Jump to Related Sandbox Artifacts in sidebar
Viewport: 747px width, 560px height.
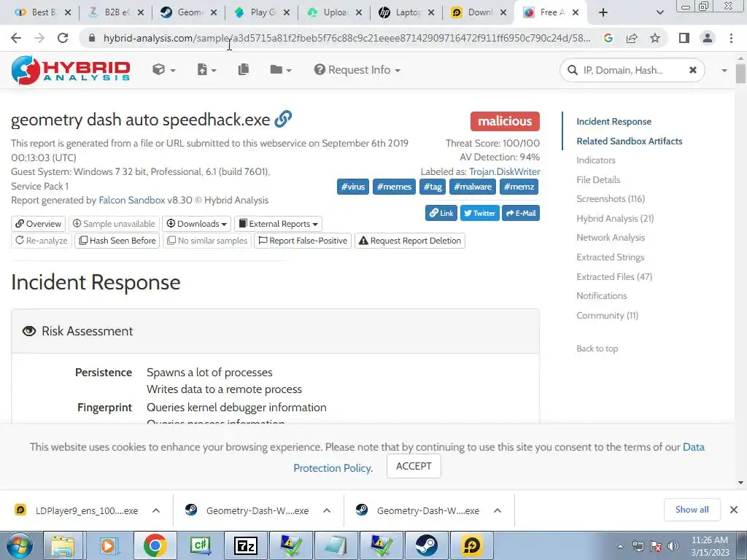click(629, 141)
